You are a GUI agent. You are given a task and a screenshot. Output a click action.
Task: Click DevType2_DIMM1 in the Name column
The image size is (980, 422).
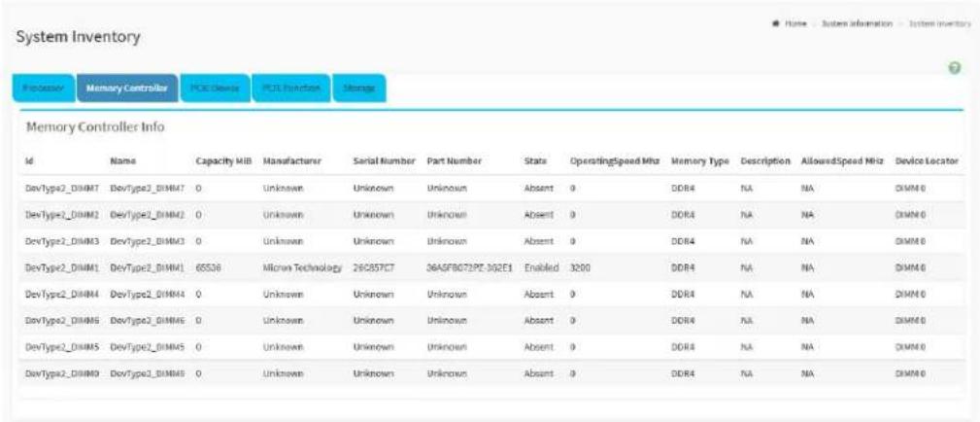(147, 267)
